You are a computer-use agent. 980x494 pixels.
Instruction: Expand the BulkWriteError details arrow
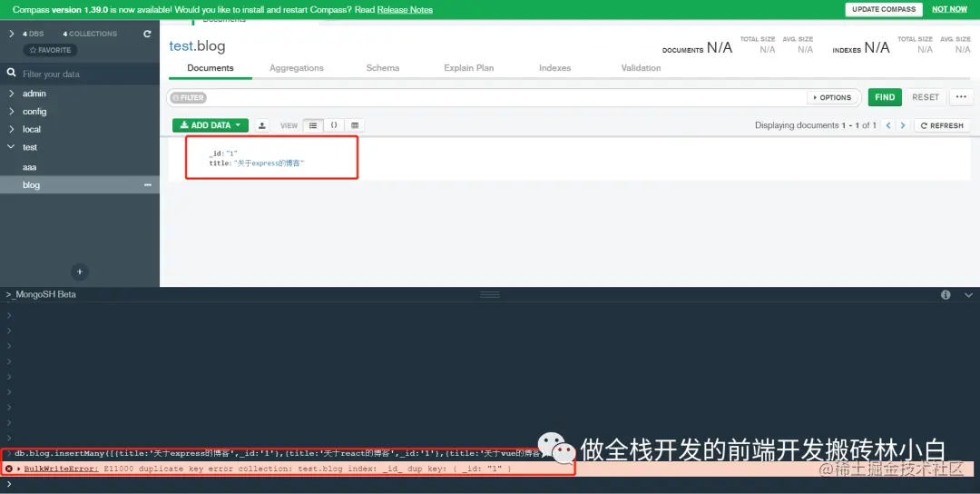(19, 469)
